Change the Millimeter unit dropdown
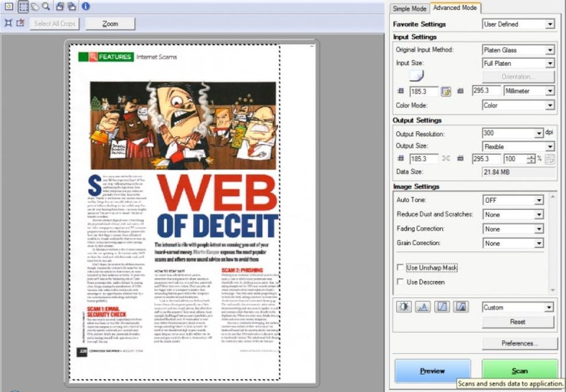This screenshot has width=566, height=392. click(529, 91)
